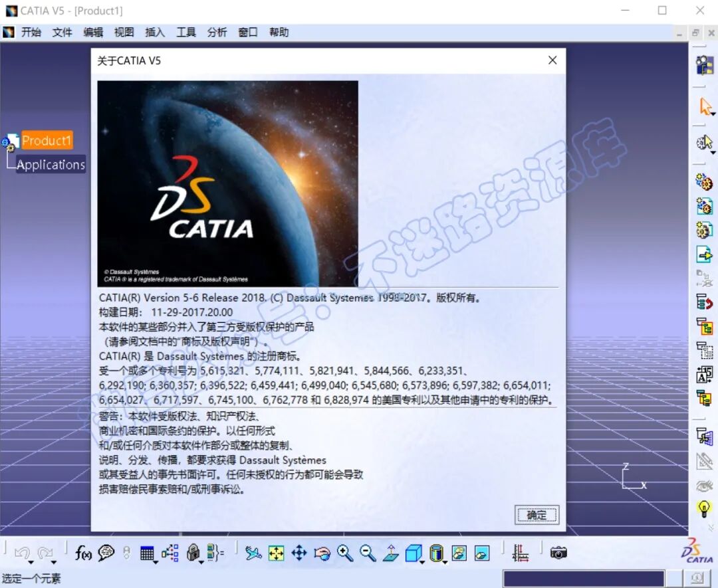
Task: Click the comment speech bubble icon
Action: 106,553
